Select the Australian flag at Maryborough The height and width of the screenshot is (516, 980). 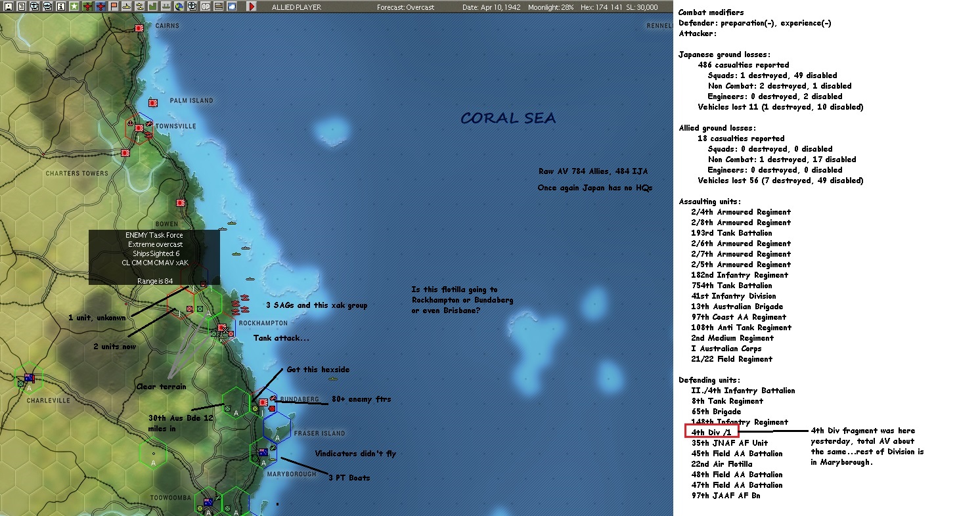point(263,452)
